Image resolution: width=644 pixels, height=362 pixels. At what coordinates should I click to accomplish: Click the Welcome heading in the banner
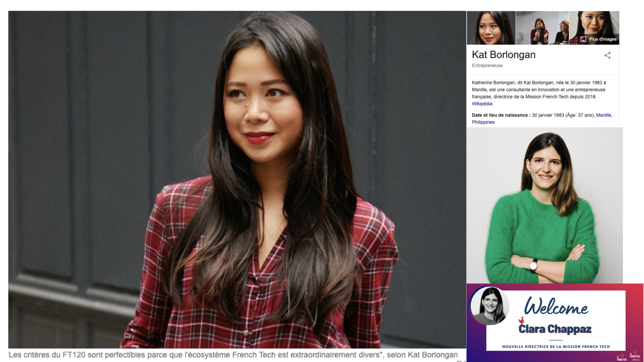[x=556, y=306]
